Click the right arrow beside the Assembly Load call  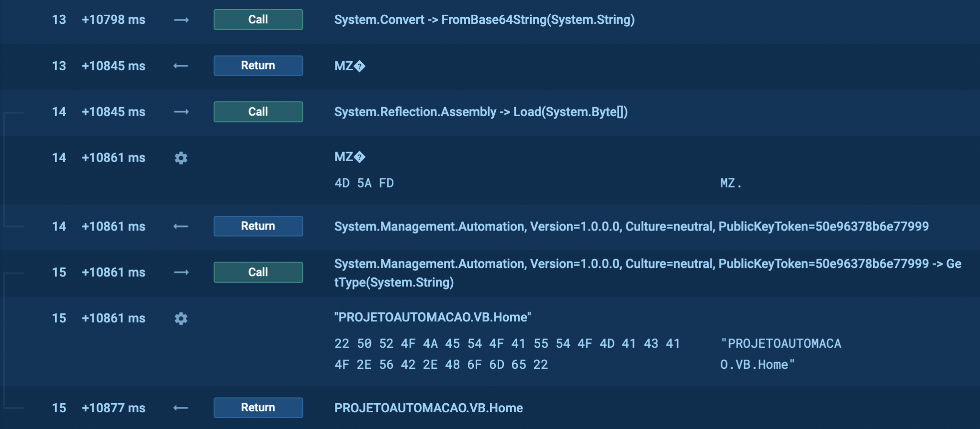click(181, 112)
